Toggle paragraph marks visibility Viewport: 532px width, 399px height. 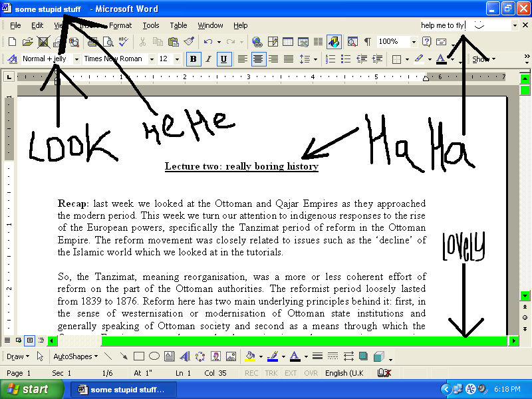[367, 41]
